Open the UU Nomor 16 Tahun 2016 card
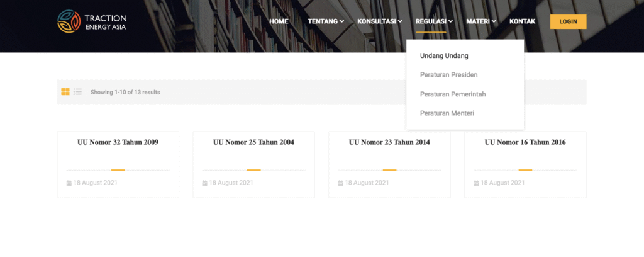 point(525,142)
